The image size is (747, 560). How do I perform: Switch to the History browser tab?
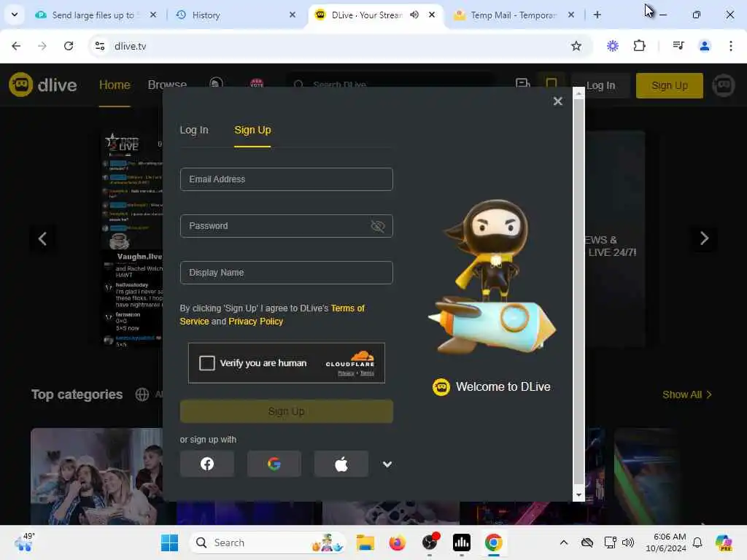[235, 15]
